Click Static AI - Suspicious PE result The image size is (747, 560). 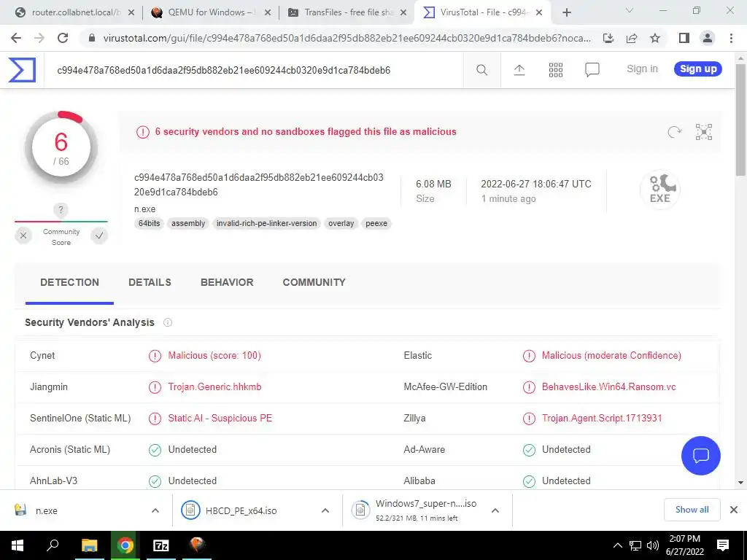[220, 419]
